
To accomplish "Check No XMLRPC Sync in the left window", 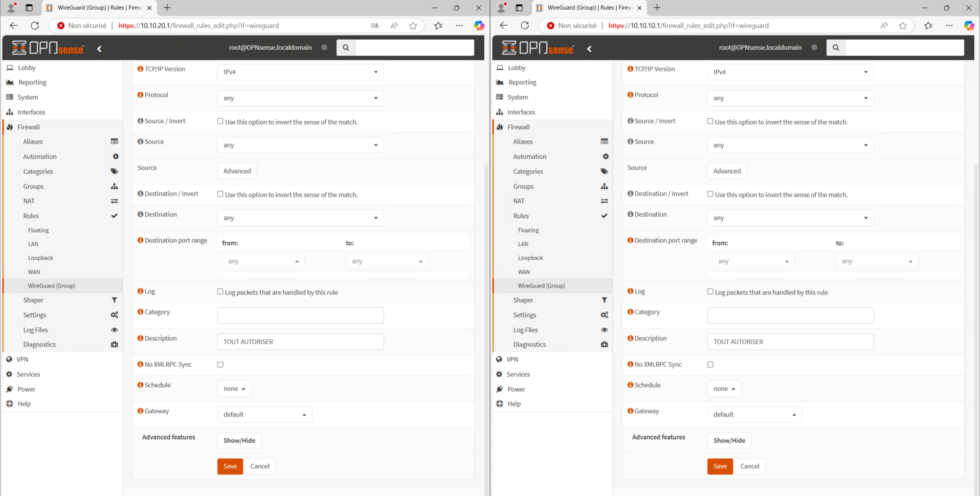I will tap(221, 364).
